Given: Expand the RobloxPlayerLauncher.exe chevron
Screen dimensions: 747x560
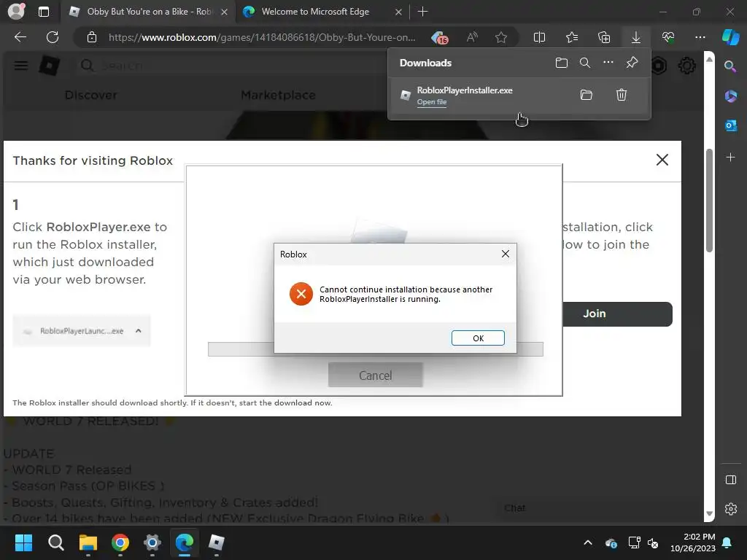Looking at the screenshot, I should pos(138,330).
